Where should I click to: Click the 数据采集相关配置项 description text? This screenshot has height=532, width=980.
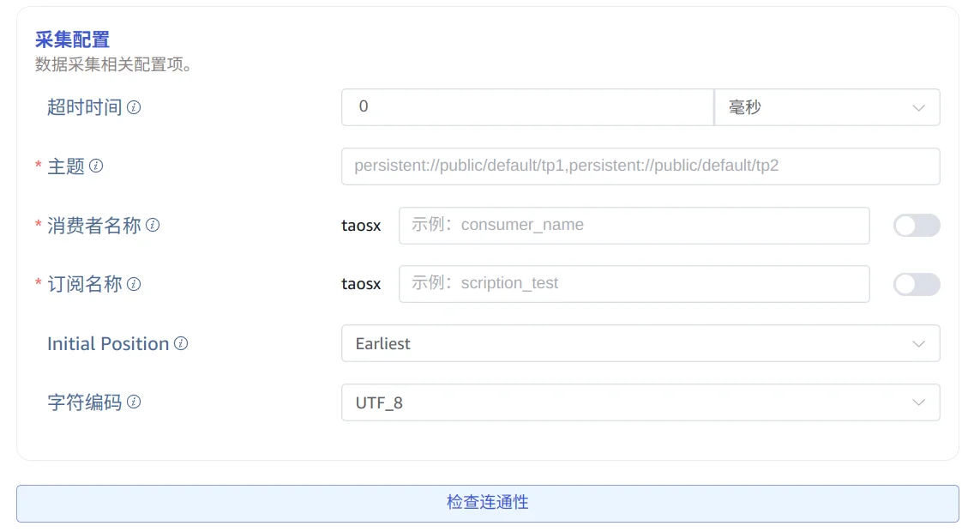tap(113, 64)
